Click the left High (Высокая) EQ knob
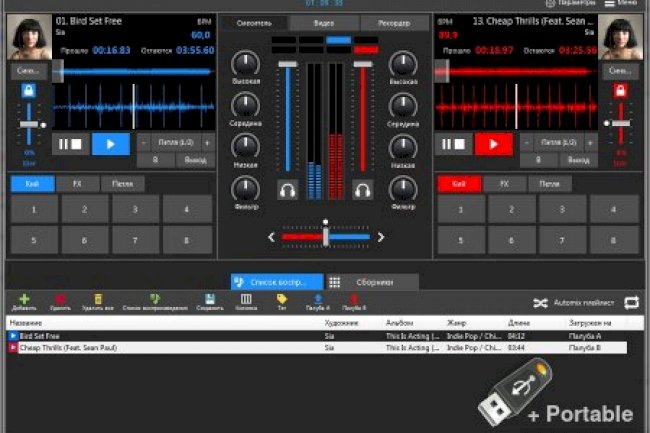The image size is (650, 433). click(246, 64)
